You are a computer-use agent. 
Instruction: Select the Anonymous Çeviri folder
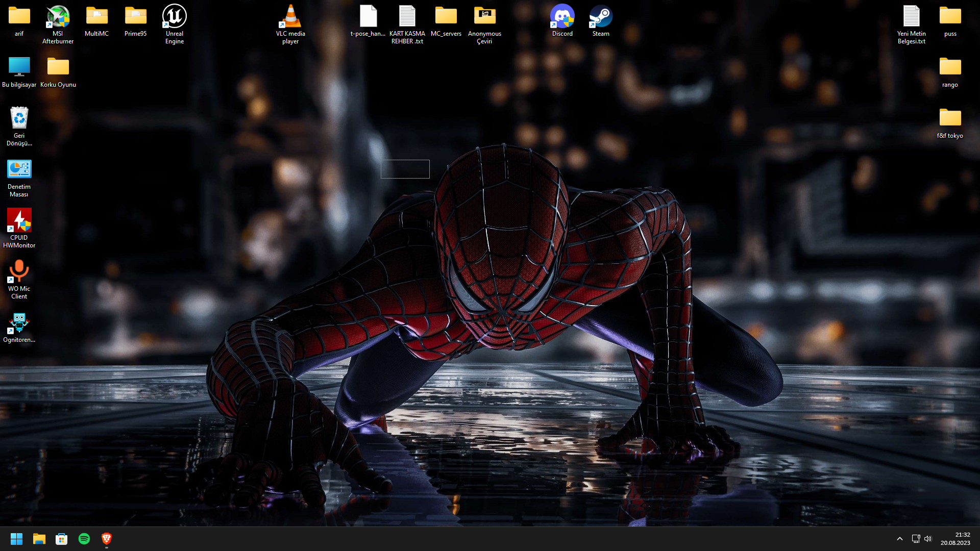[x=484, y=16]
